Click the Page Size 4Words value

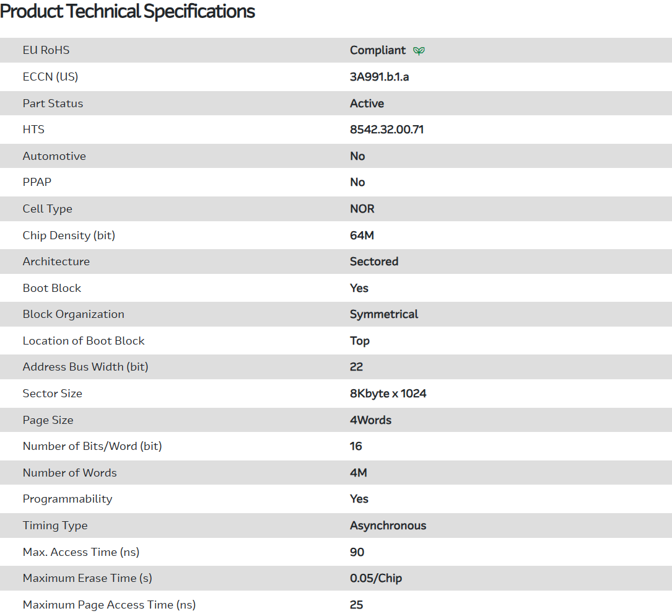370,420
